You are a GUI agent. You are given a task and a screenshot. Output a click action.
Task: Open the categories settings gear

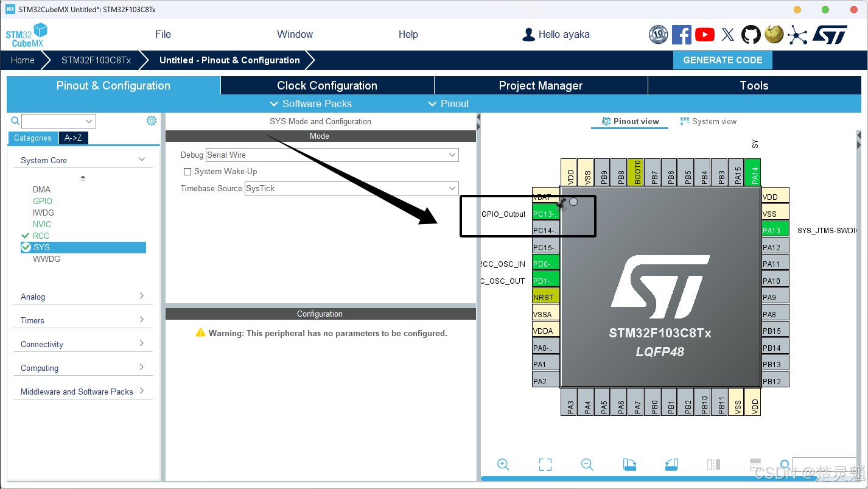[x=152, y=121]
